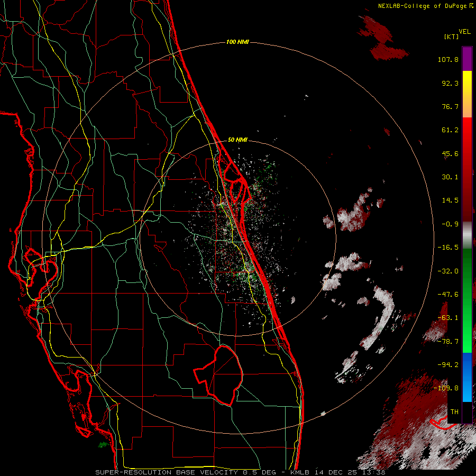Select the -63.1 velocity scale value

tap(448, 318)
